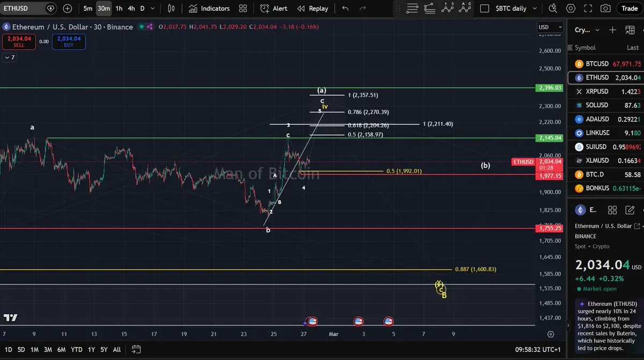Select ADAUSD in the watchlist
Image resolution: width=644 pixels, height=360 pixels.
pos(607,119)
